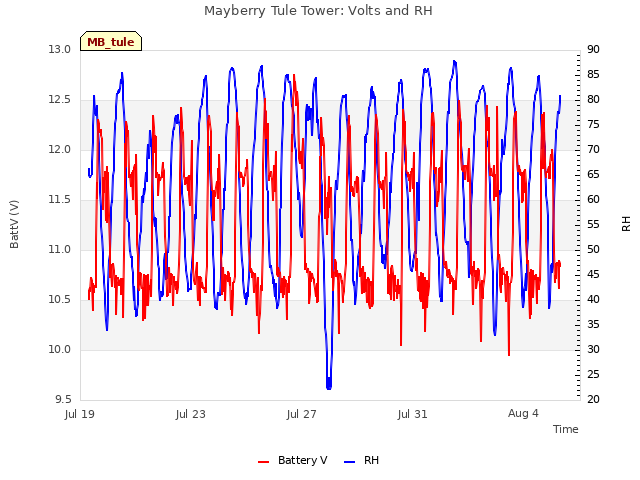Click the 11.0 voltage tick label
Viewport: 640px width, 480px height.
pyautogui.click(x=60, y=249)
